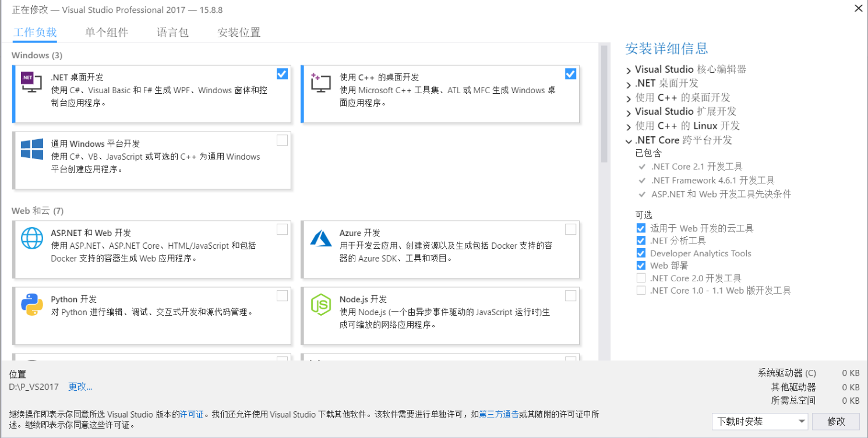868x438 pixels.
Task: Select the 通用 Windows 平台开发 workload card title
Action: [96, 144]
